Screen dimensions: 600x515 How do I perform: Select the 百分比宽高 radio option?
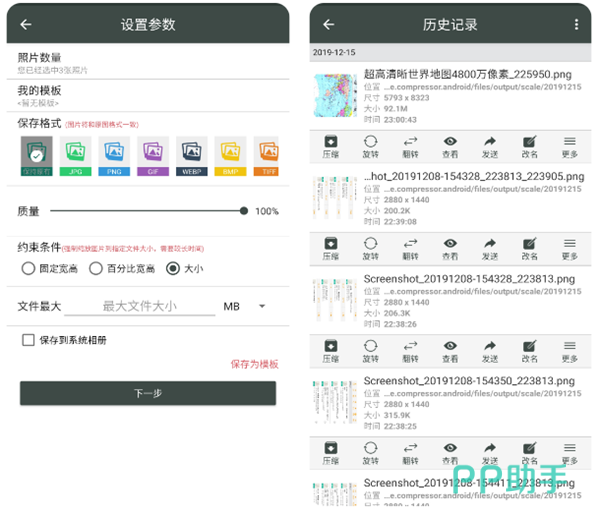pos(96,268)
